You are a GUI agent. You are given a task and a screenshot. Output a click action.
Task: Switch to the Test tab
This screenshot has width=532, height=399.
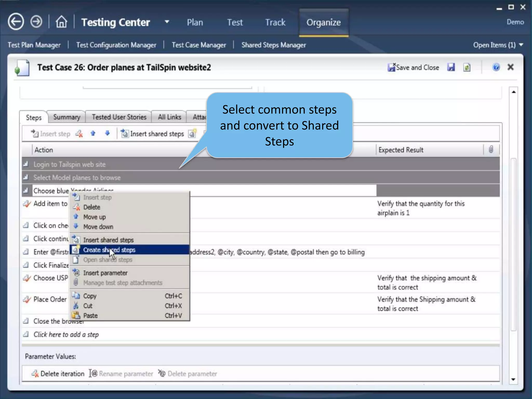click(x=235, y=23)
